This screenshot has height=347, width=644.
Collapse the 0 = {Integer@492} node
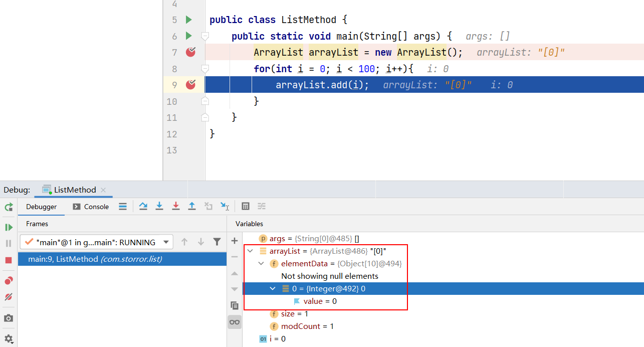point(273,289)
